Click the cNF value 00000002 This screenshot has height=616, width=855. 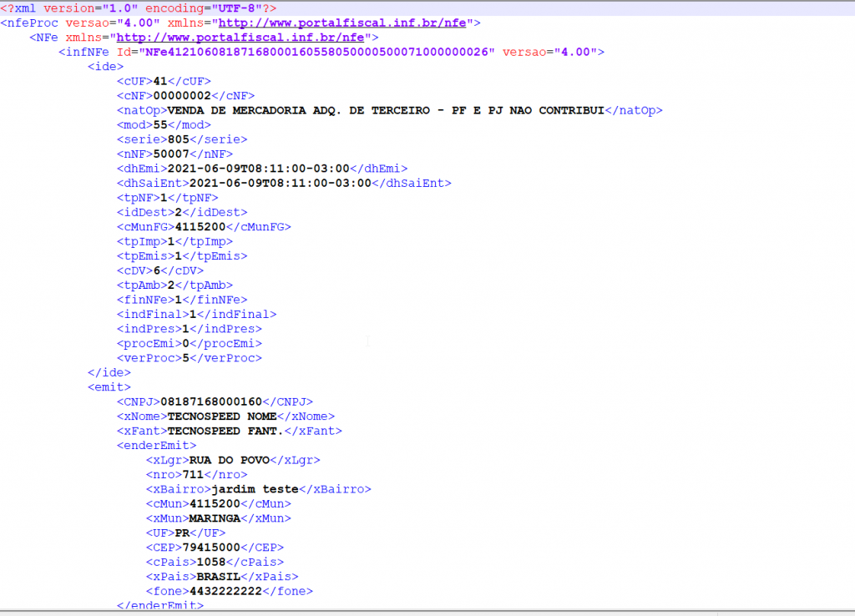click(182, 96)
